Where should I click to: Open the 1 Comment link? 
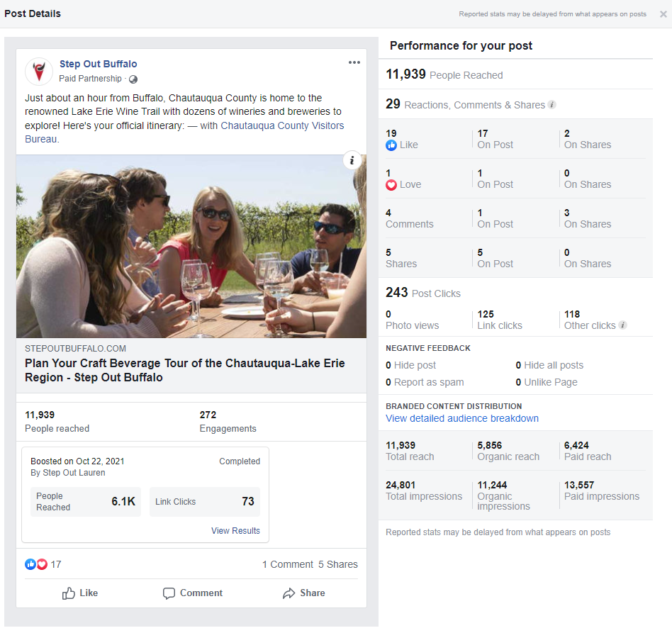[x=288, y=564]
